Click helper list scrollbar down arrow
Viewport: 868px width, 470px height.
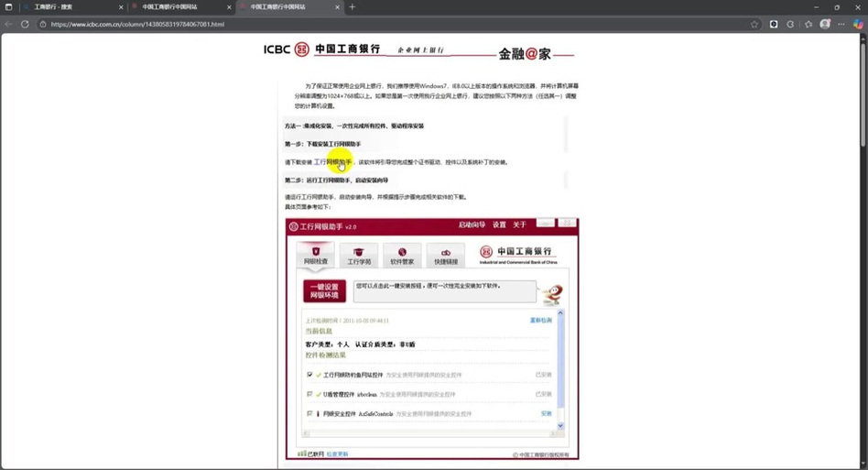(x=560, y=425)
